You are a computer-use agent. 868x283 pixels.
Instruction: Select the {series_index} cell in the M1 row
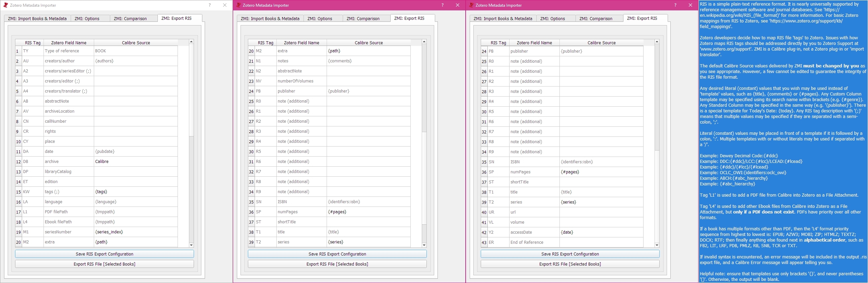click(136, 232)
